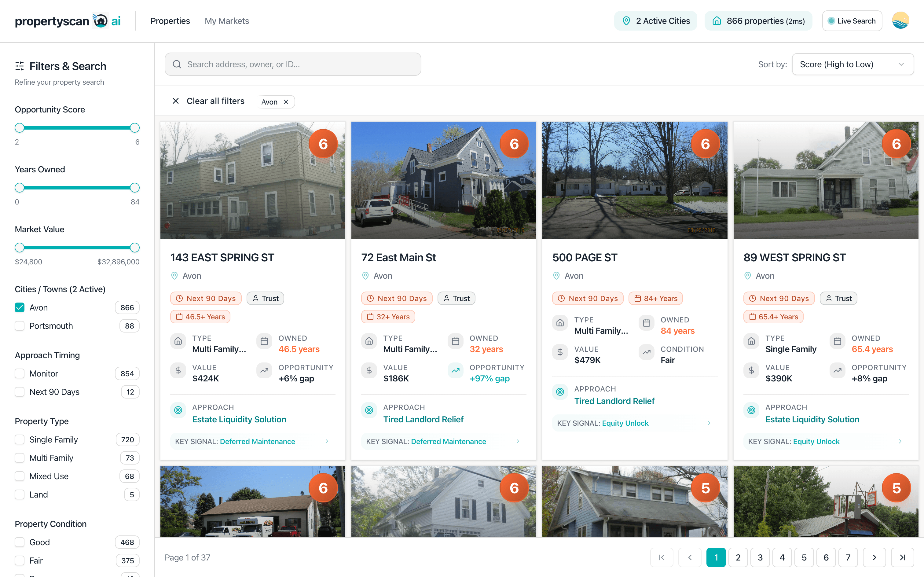Toggle the Live Search button
Viewport: 924px width, 577px height.
[852, 21]
